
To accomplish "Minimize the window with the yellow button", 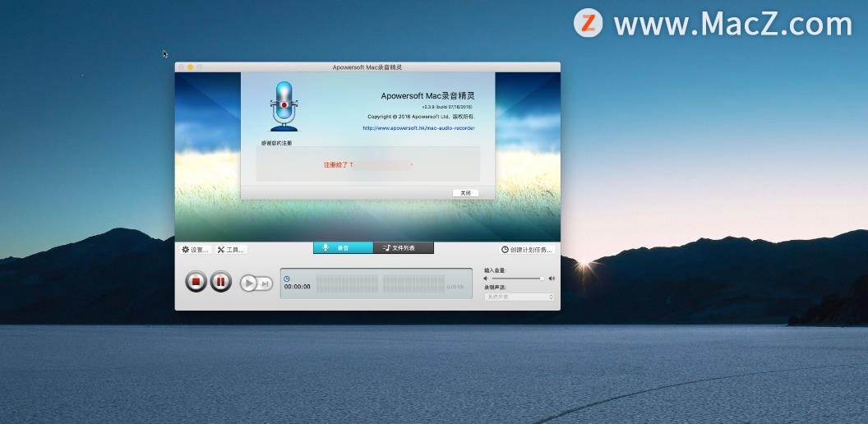I will (190, 67).
